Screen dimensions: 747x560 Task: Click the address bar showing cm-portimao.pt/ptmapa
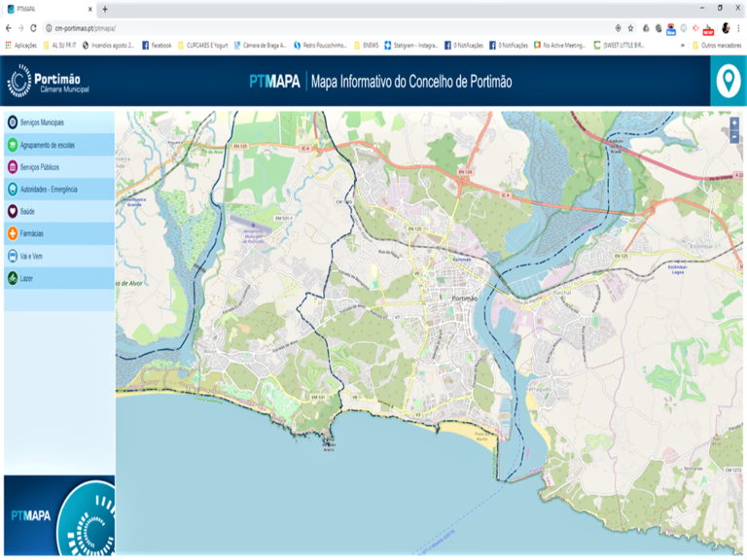[x=292, y=28]
